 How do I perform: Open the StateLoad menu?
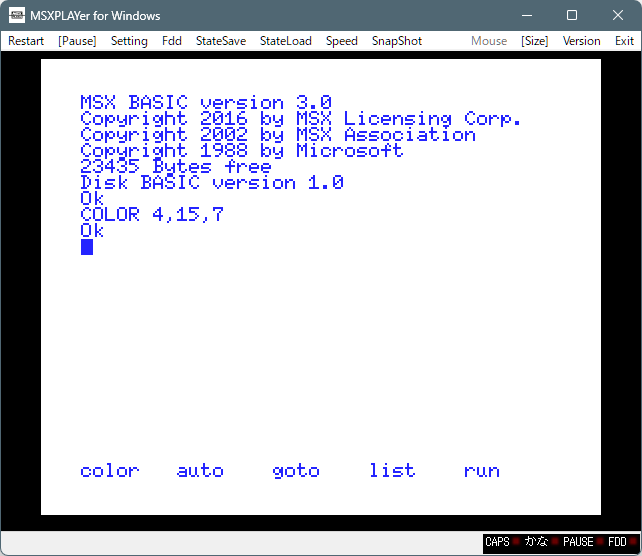[x=285, y=41]
